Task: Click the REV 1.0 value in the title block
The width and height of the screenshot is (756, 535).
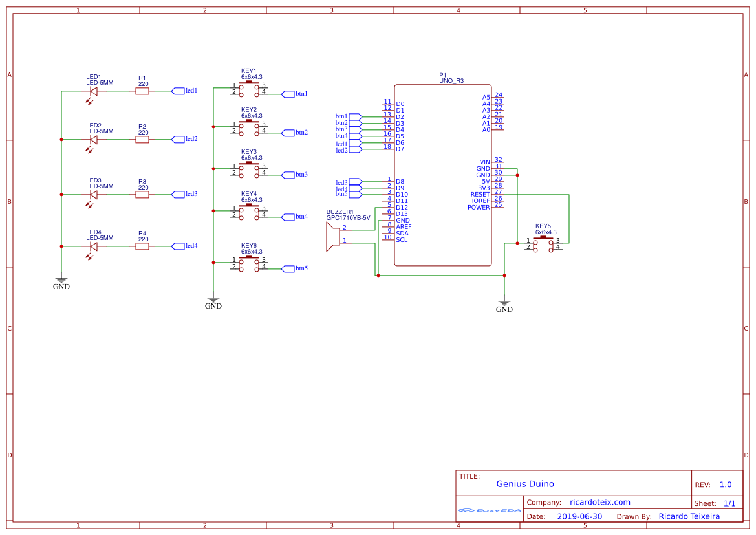Action: click(725, 483)
